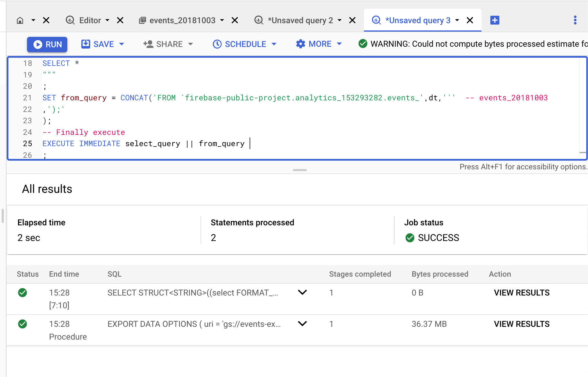
Task: Close the events_20181003 tab
Action: [x=235, y=20]
